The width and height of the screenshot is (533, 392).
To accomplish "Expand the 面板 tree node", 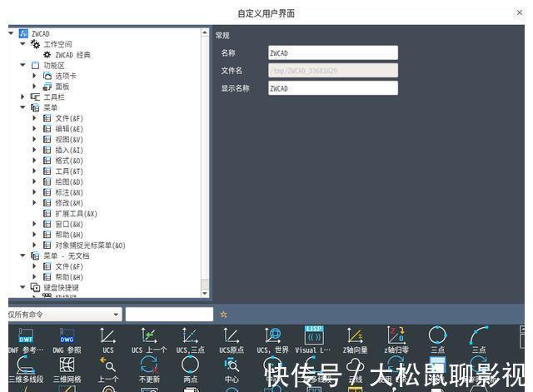I will [34, 87].
